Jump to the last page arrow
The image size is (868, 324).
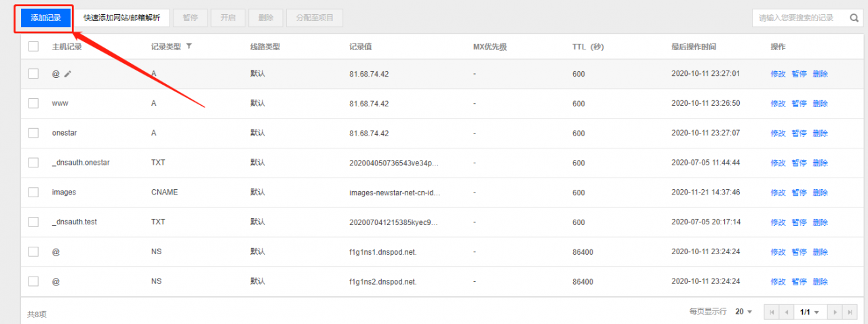[850, 312]
